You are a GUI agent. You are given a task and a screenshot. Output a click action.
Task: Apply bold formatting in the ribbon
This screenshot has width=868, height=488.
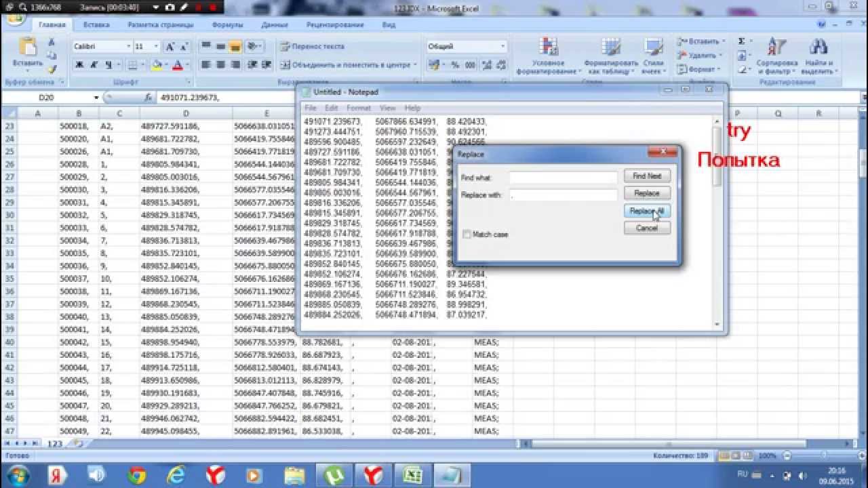pyautogui.click(x=79, y=65)
